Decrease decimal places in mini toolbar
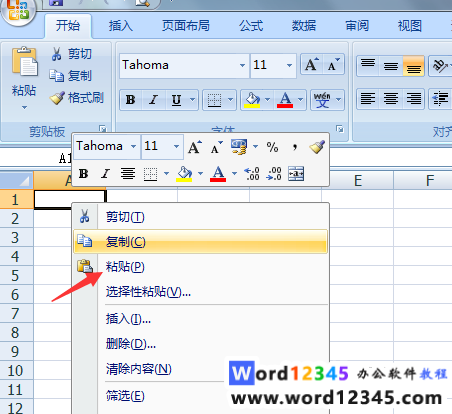This screenshot has height=414, width=452. (x=274, y=174)
